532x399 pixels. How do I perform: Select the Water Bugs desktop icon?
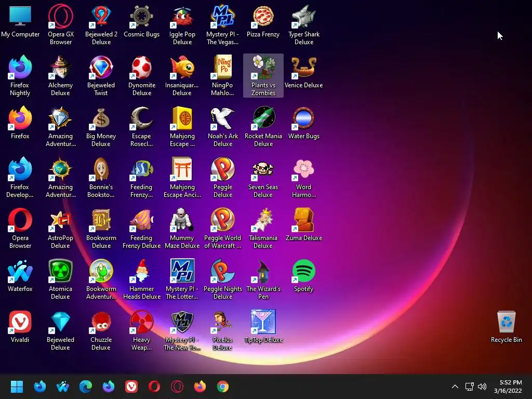click(303, 123)
